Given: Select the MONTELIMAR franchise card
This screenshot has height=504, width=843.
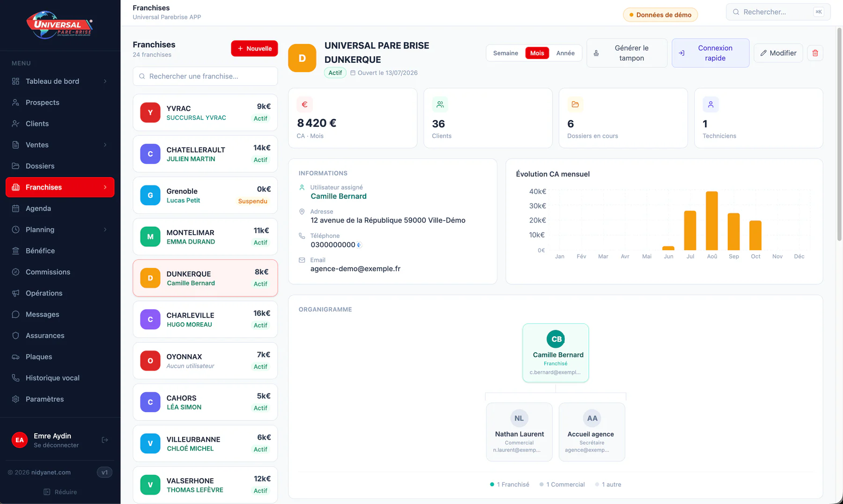Looking at the screenshot, I should click(x=205, y=237).
